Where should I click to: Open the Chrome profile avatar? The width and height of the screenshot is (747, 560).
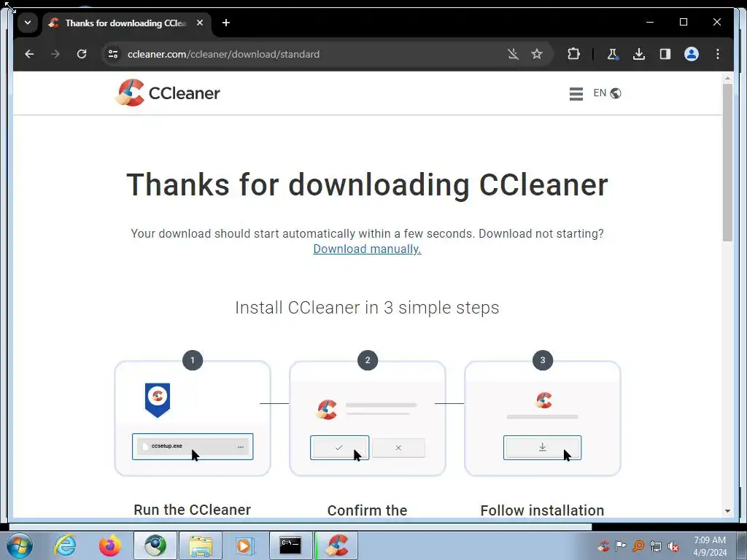coord(692,54)
